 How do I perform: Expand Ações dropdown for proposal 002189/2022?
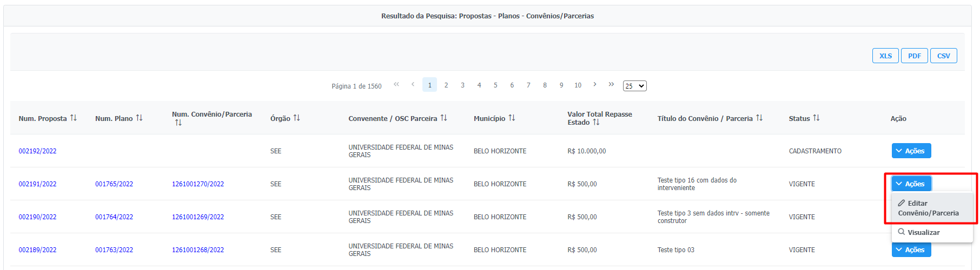[x=911, y=250]
